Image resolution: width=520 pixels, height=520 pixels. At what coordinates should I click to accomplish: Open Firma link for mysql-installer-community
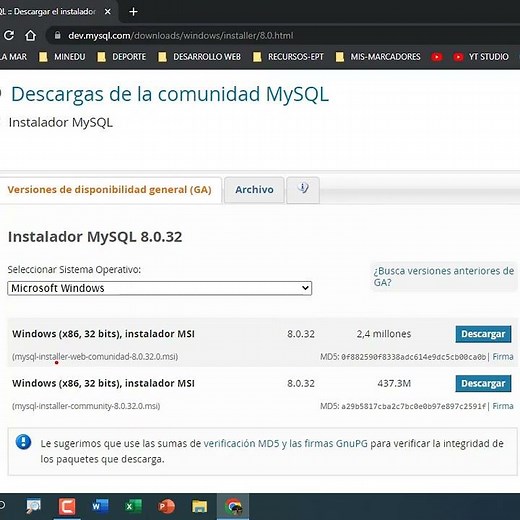(x=503, y=406)
